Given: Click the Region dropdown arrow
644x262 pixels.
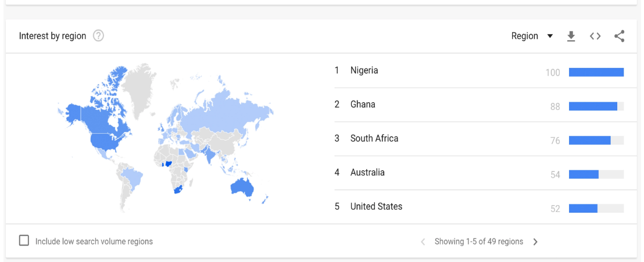Looking at the screenshot, I should pyautogui.click(x=550, y=36).
